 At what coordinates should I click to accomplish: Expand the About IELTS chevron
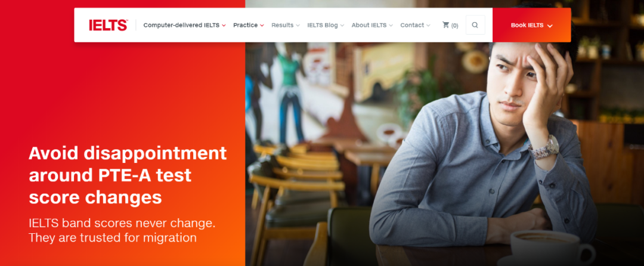[391, 26]
